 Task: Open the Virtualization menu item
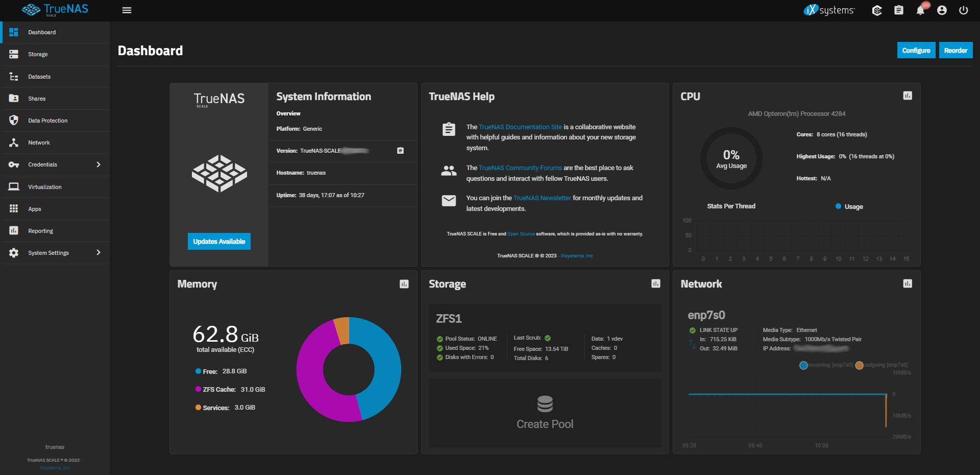pyautogui.click(x=55, y=187)
